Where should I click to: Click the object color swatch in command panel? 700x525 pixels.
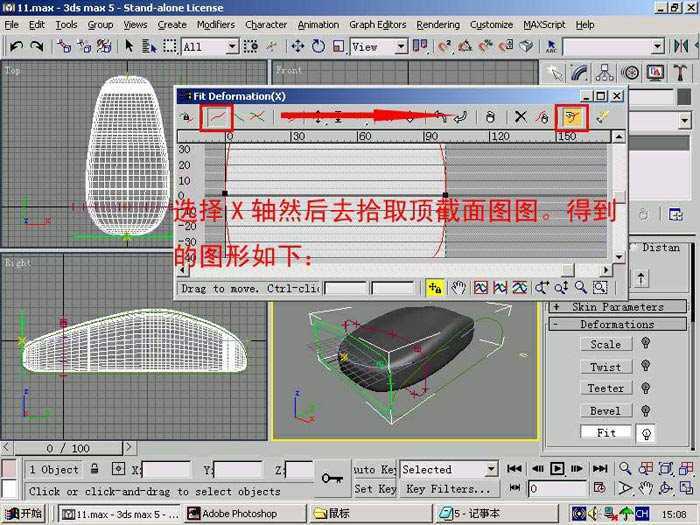point(684,97)
